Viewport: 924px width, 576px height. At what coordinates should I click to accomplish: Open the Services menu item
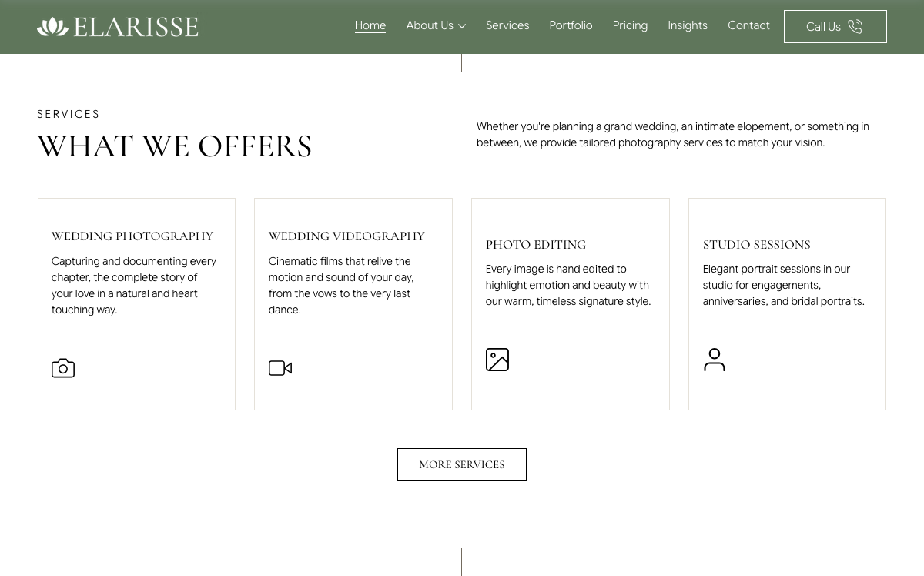[507, 25]
